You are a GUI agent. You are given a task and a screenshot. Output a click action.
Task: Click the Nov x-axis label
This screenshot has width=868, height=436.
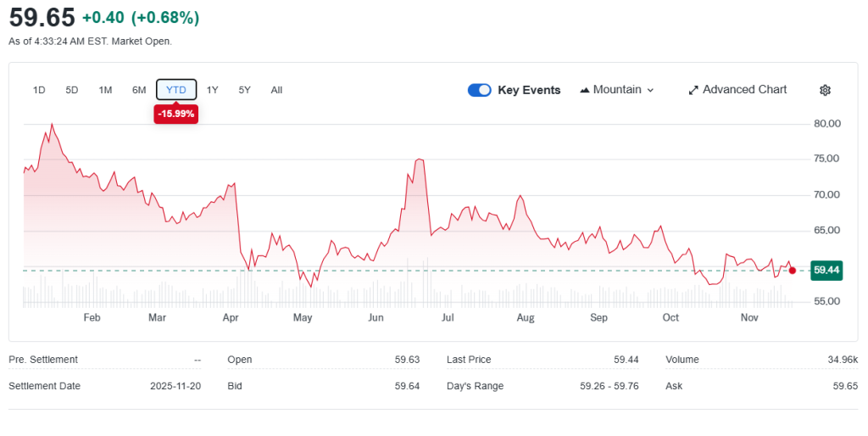[749, 317]
